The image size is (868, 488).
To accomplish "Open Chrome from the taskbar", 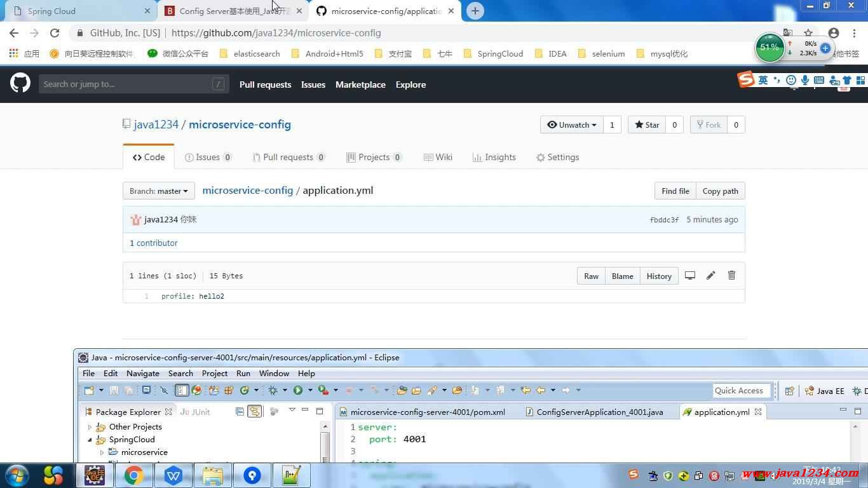I will (x=134, y=475).
